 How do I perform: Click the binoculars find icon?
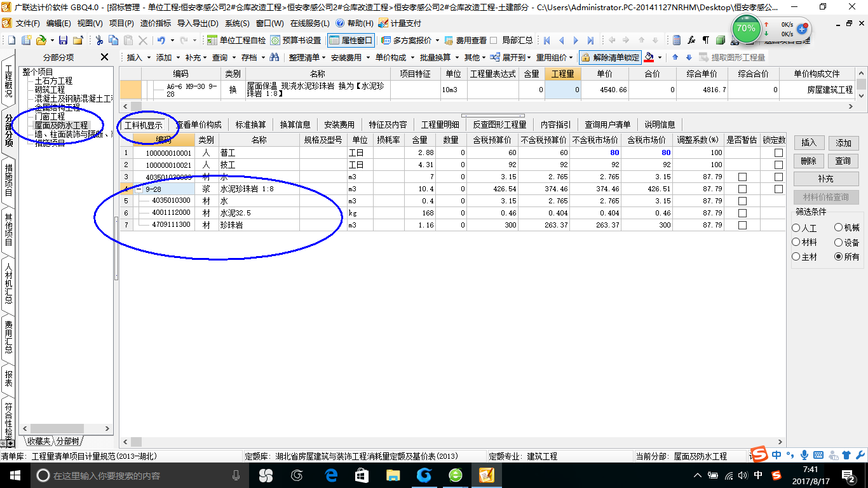275,57
